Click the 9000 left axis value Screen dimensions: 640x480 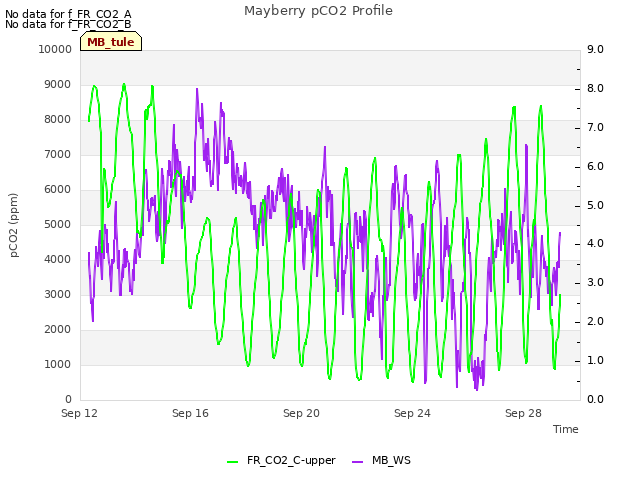click(58, 84)
